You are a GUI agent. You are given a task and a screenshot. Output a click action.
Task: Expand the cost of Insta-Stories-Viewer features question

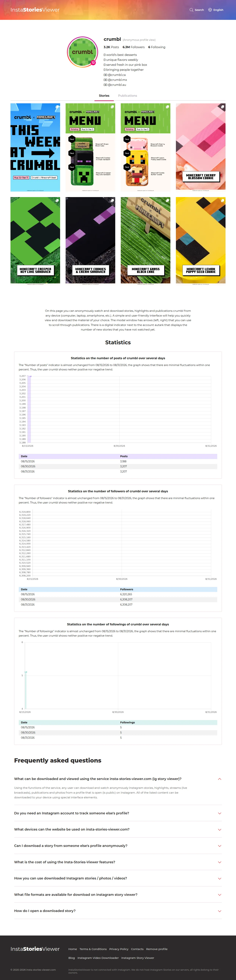[x=118, y=862]
